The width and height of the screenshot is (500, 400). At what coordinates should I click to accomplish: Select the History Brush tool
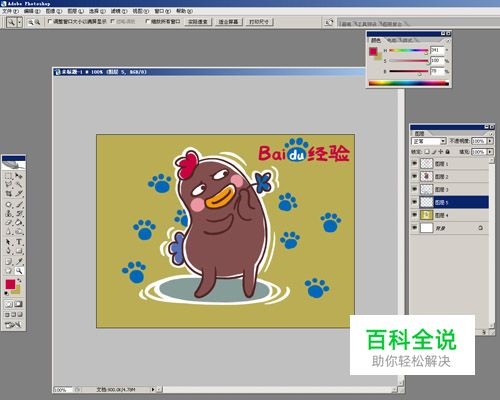(19, 213)
